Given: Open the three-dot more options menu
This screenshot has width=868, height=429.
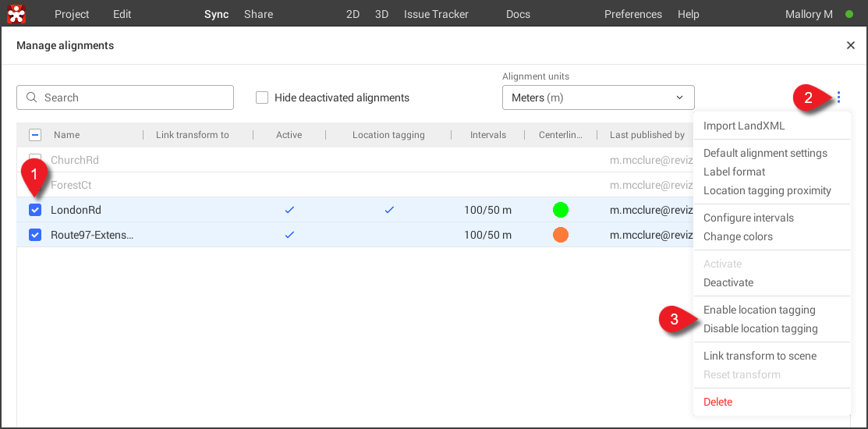Looking at the screenshot, I should click(838, 97).
